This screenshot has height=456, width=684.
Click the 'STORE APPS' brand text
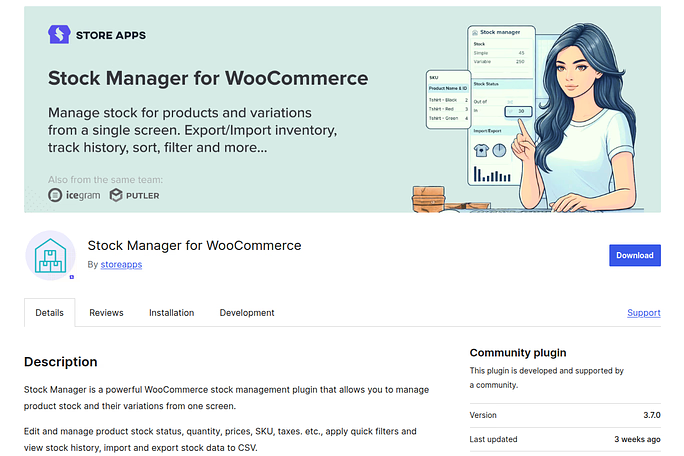pos(111,35)
